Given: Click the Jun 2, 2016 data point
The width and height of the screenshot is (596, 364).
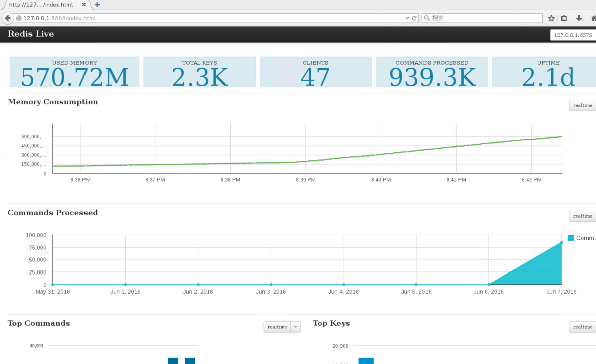Looking at the screenshot, I should point(198,284).
